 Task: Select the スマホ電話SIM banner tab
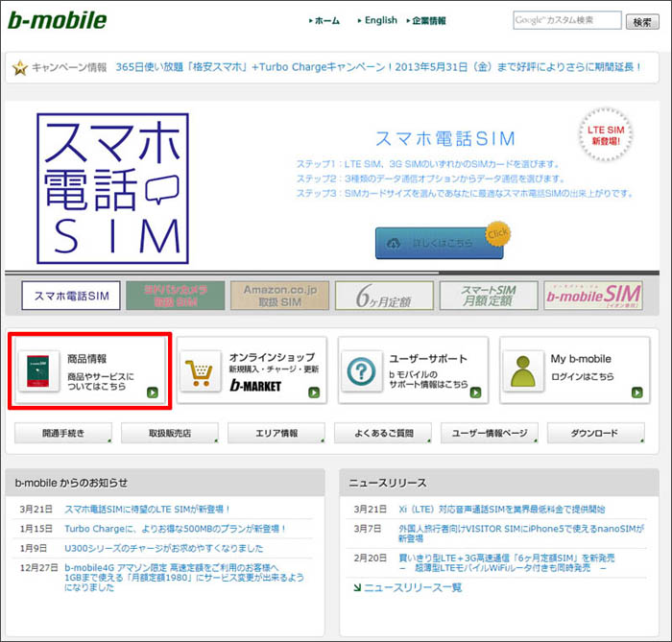point(71,296)
